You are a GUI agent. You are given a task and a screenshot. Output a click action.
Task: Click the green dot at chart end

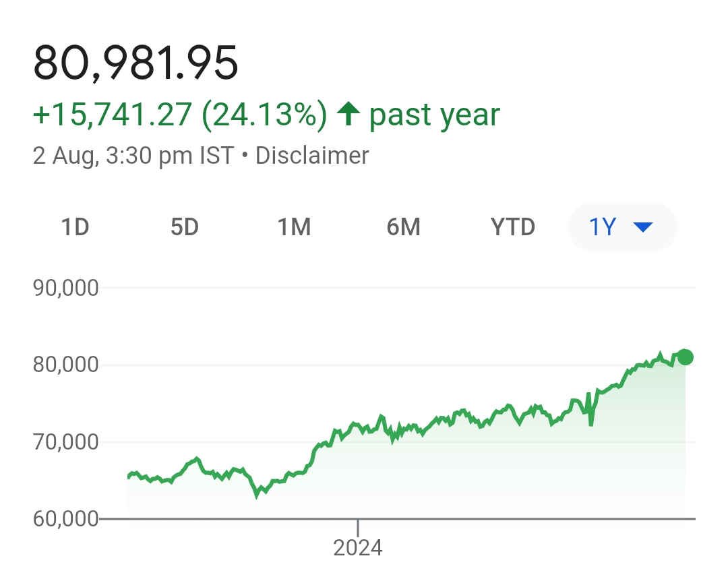685,357
